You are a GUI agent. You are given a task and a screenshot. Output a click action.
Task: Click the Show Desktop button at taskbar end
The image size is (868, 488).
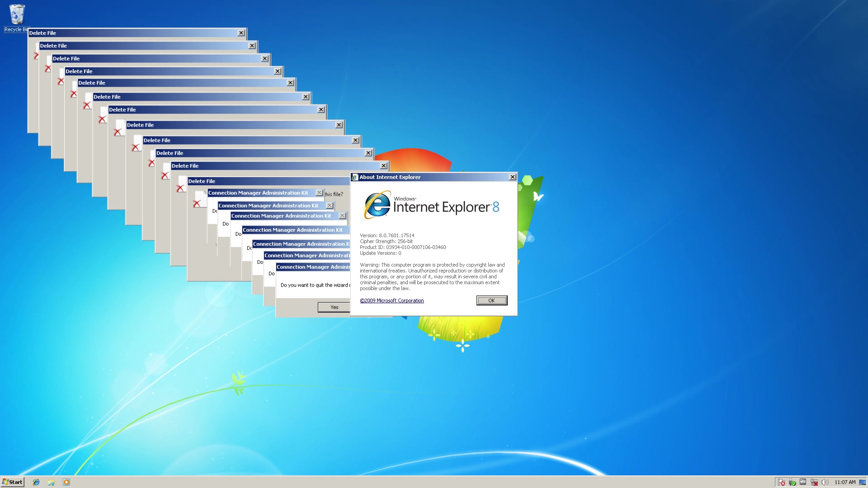863,482
